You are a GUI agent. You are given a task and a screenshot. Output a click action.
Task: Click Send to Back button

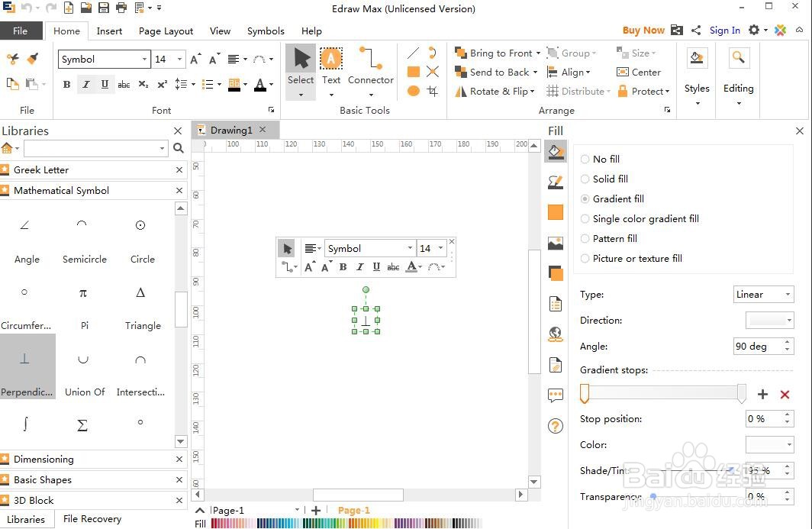tap(492, 72)
